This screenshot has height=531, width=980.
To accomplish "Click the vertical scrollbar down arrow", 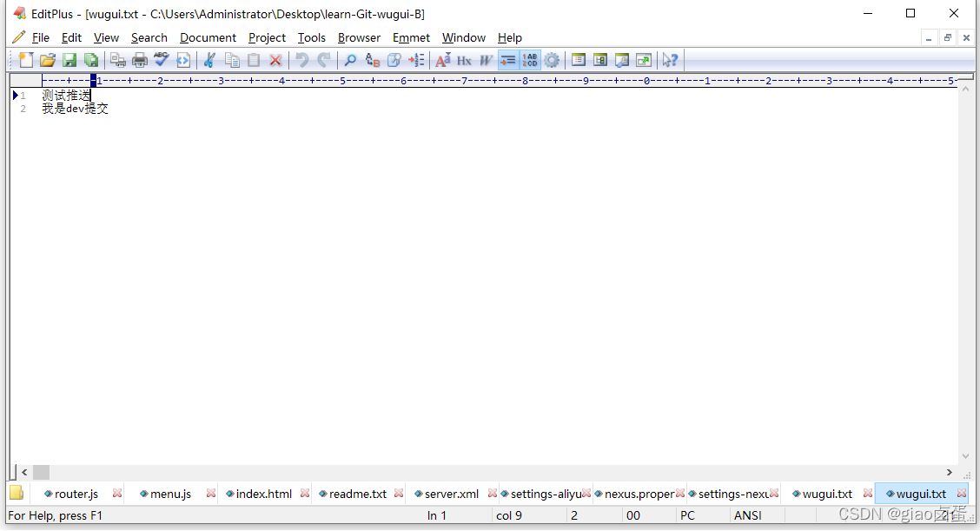I will pyautogui.click(x=965, y=456).
